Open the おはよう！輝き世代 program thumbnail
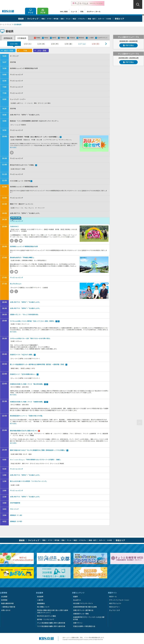144x644 pixels. point(94,144)
